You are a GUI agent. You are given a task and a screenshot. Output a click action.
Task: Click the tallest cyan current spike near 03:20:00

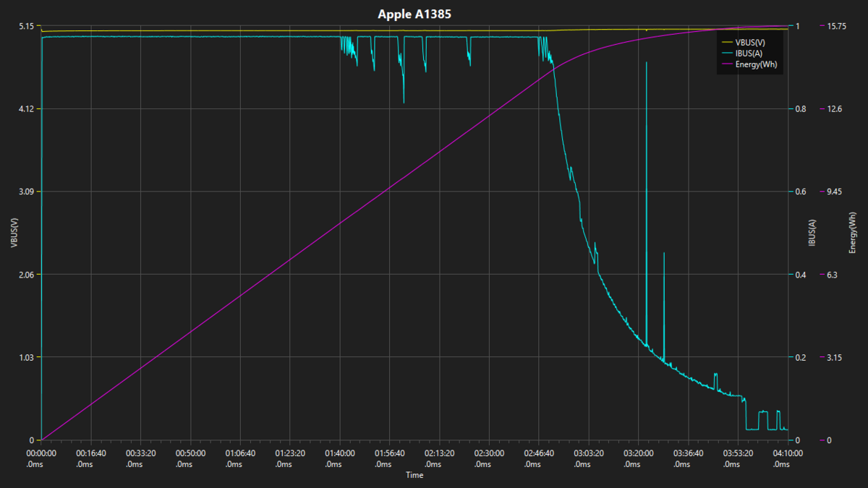pyautogui.click(x=646, y=202)
